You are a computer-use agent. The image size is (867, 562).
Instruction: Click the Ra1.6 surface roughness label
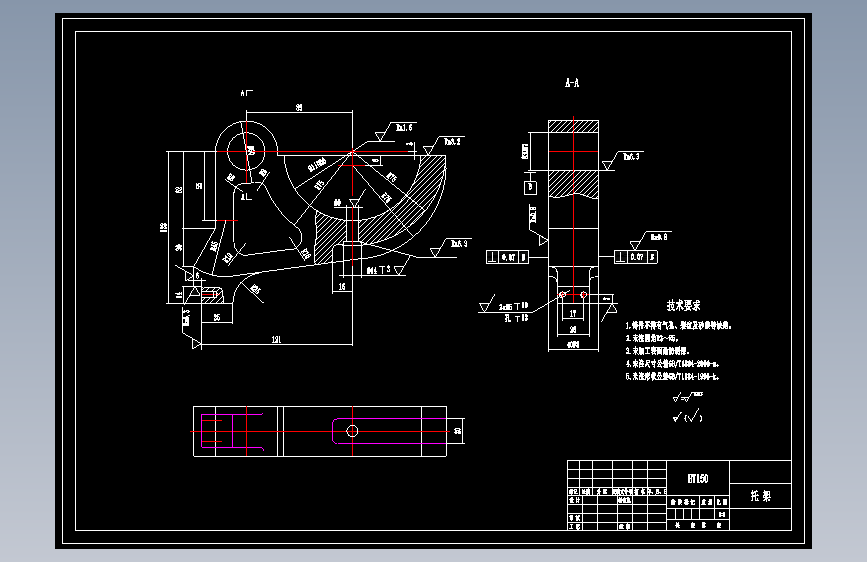coord(404,128)
